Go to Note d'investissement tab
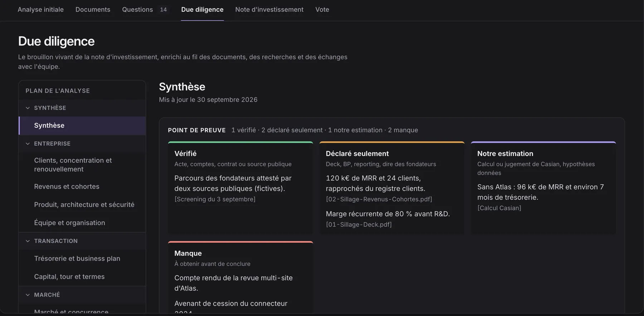 point(269,10)
